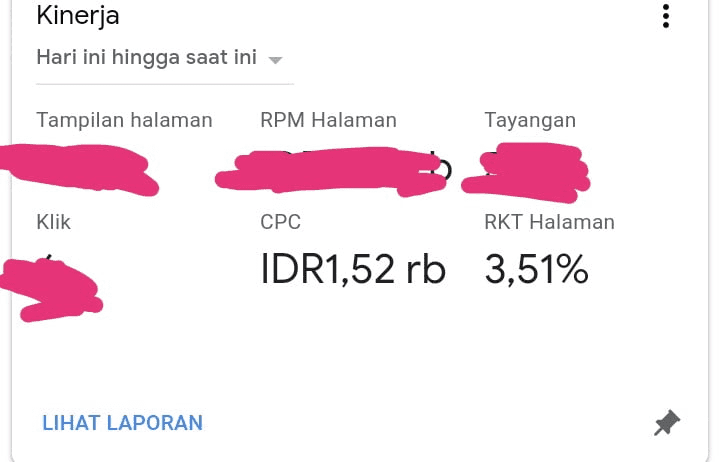Click the RPM Halaman metric label
The height and width of the screenshot is (462, 720).
coord(328,120)
